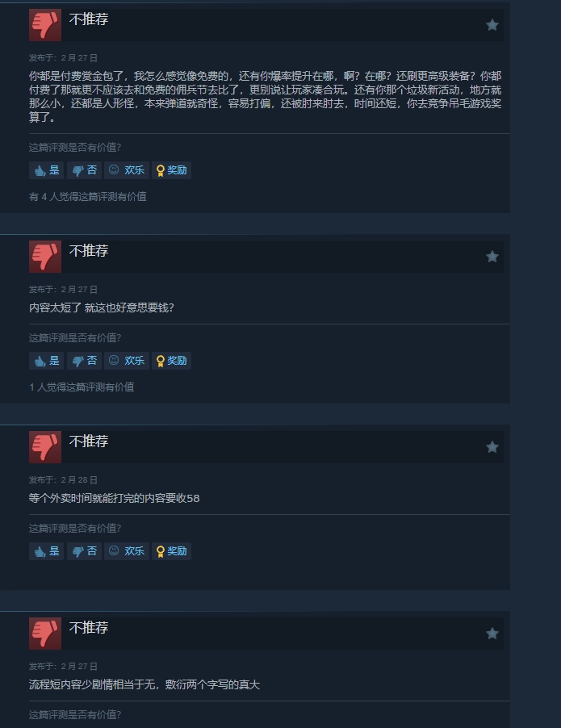561x728 pixels.
Task: Give 奖励 to the 等个外卖 review
Action: (171, 551)
